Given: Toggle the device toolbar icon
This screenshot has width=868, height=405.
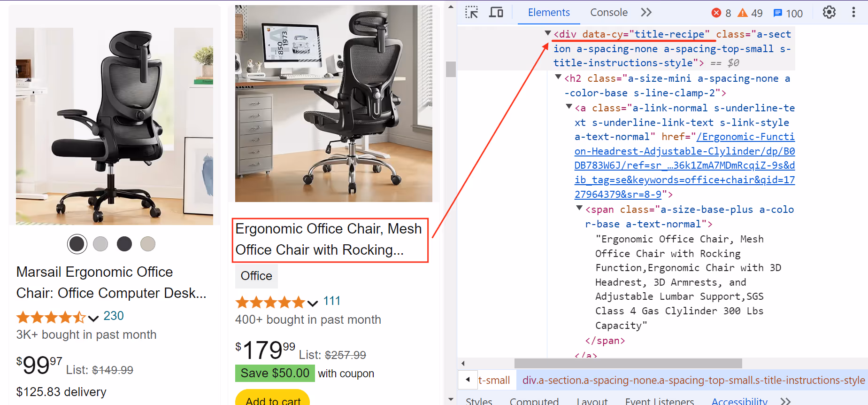Looking at the screenshot, I should click(496, 12).
